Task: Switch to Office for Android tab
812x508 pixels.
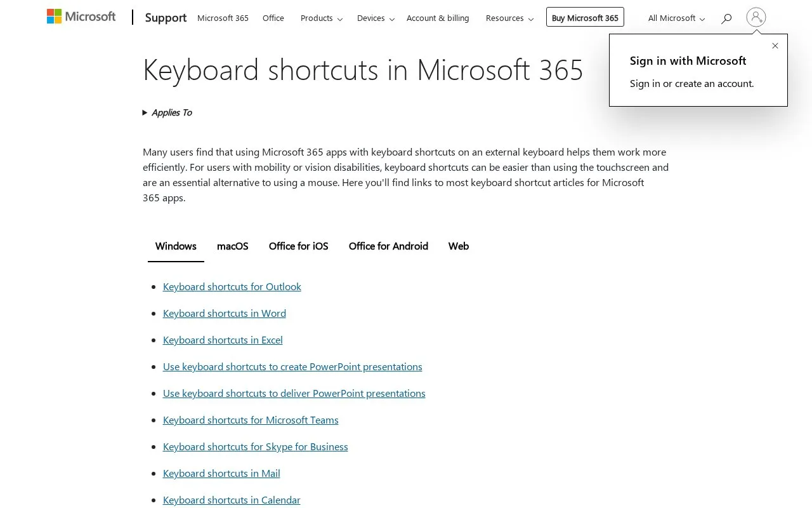Action: pyautogui.click(x=388, y=246)
